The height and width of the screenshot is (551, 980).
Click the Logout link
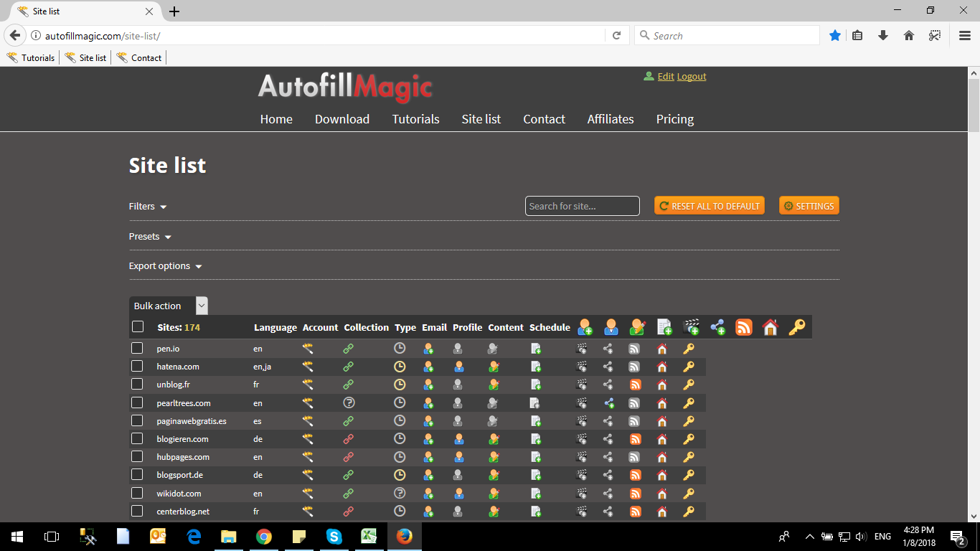click(692, 77)
